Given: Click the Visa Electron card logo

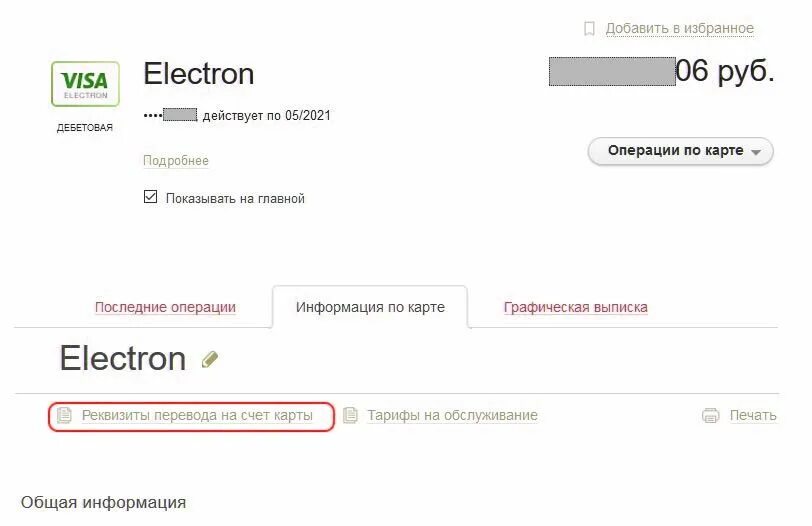Looking at the screenshot, I should pos(85,84).
